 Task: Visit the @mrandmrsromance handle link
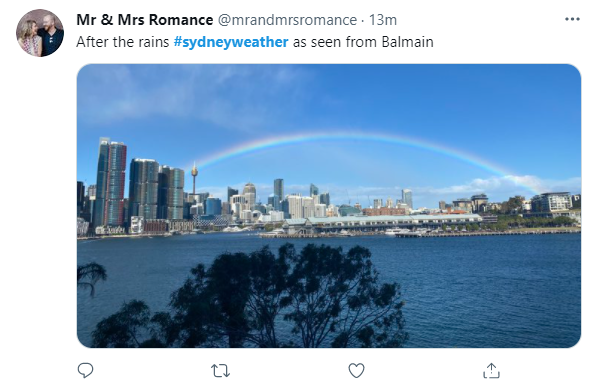tap(287, 20)
